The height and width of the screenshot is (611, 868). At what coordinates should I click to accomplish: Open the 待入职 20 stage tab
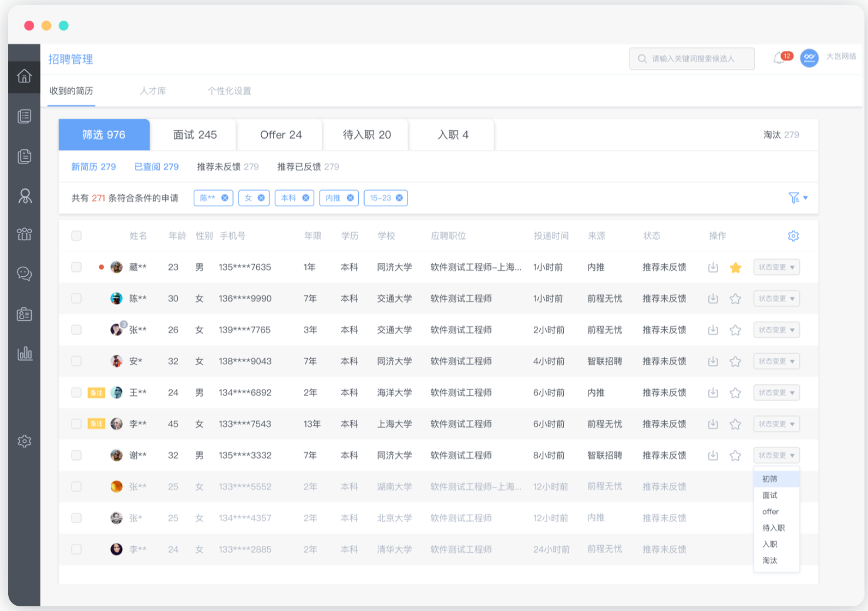coord(367,135)
